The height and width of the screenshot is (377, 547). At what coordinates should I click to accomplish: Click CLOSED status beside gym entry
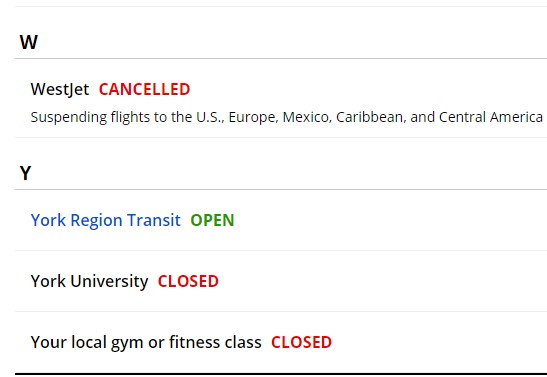[301, 342]
